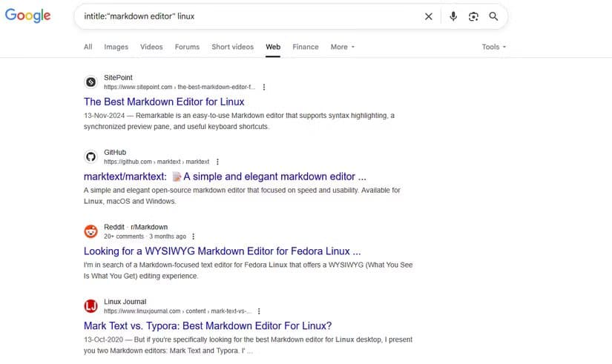612x364 pixels.
Task: Switch to the Finance tab
Action: pos(306,47)
